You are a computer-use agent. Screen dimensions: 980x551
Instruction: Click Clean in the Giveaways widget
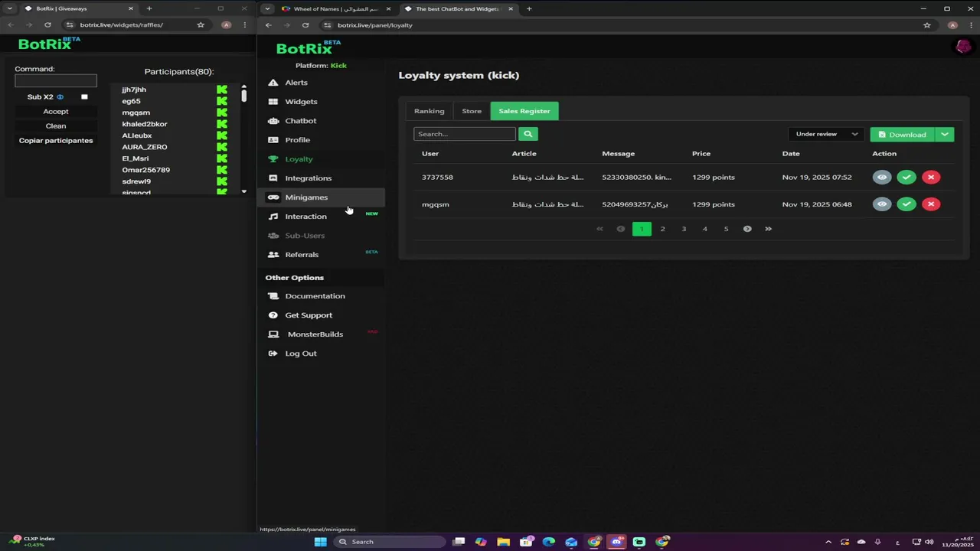pyautogui.click(x=56, y=126)
